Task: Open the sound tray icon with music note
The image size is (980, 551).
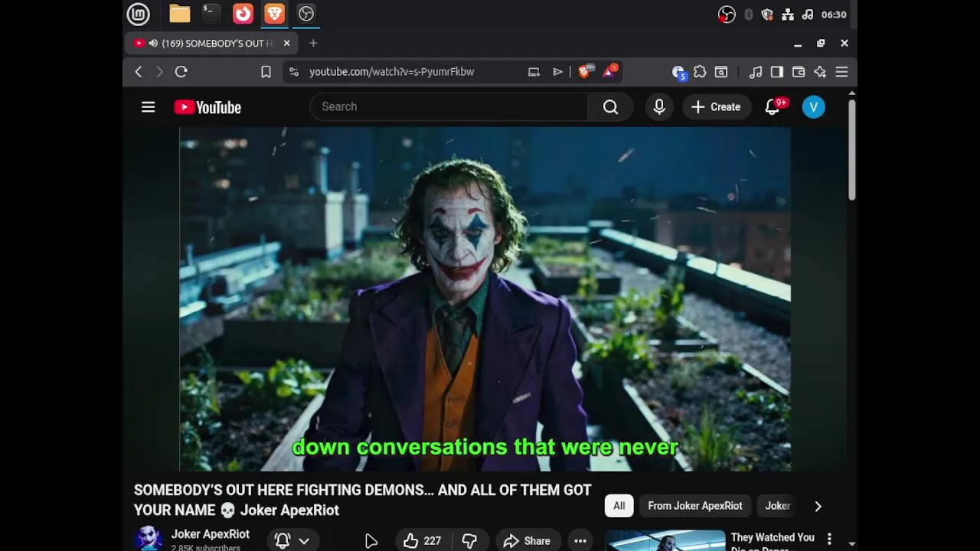Action: 808,15
